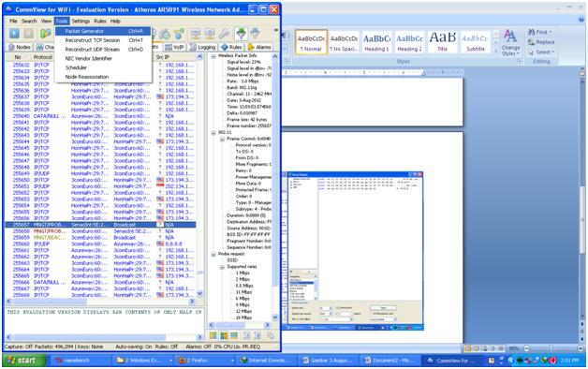Collapse the 802.11 tree node
588x369 pixels.
coord(213,132)
